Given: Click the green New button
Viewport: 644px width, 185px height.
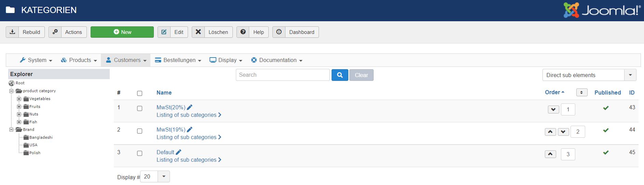Looking at the screenshot, I should [x=122, y=32].
